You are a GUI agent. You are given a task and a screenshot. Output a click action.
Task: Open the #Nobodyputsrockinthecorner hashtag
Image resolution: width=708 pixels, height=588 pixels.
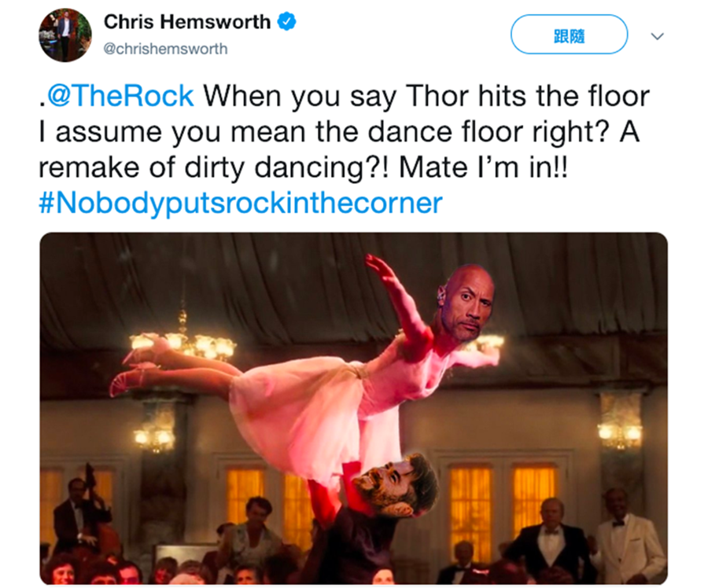240,203
